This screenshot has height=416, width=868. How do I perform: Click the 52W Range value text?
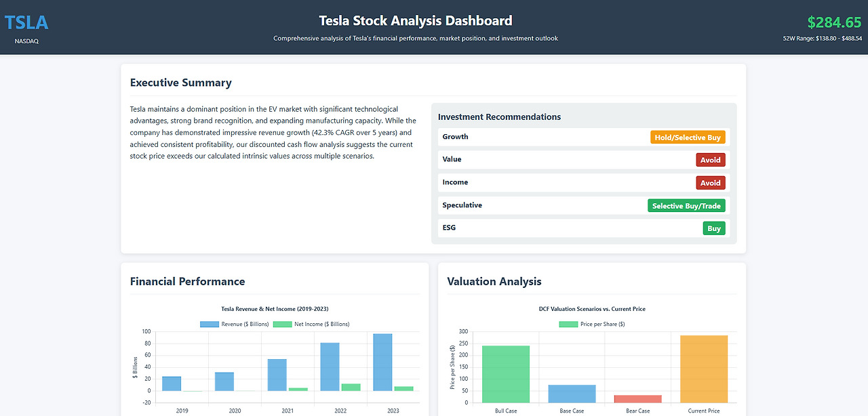point(822,39)
